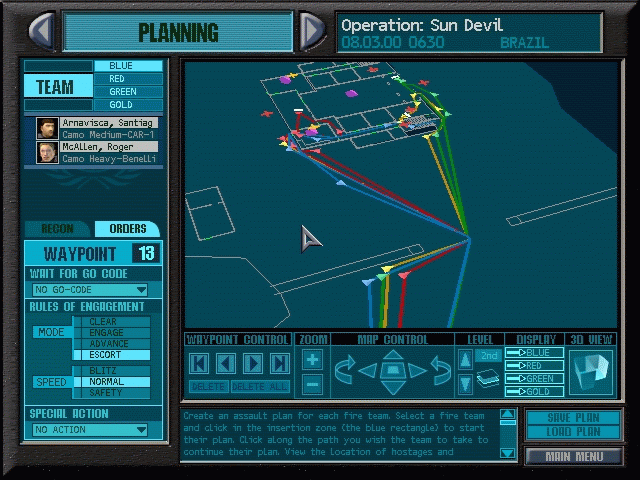Select the GREEN team

pos(128,92)
